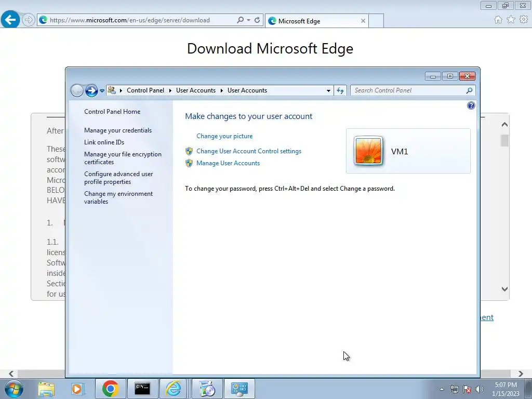
Task: Open Windows Explorer from the taskbar
Action: pyautogui.click(x=46, y=389)
